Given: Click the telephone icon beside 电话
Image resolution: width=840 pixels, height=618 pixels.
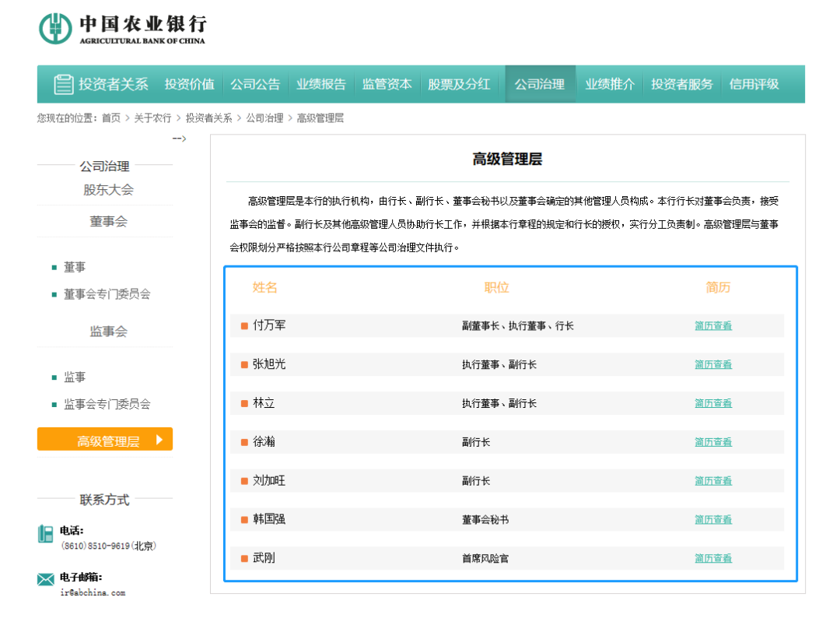Looking at the screenshot, I should coord(46,533).
